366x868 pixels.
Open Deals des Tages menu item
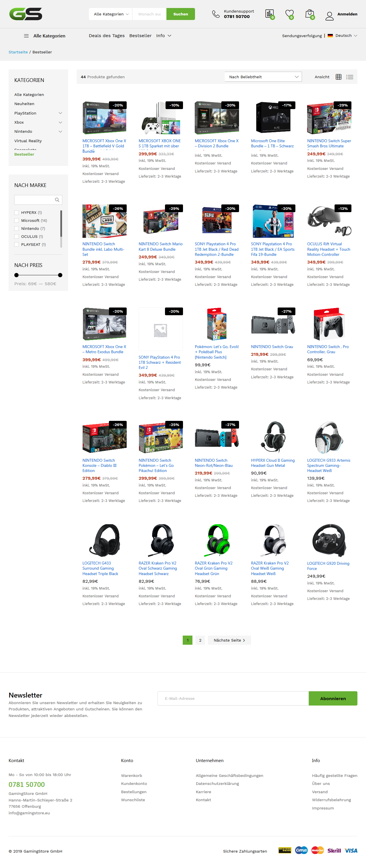tap(107, 36)
